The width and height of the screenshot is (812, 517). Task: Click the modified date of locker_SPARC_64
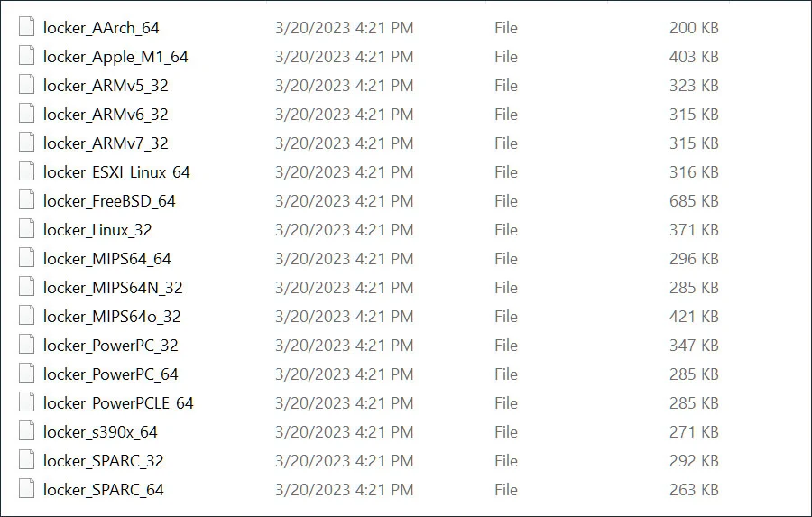[344, 490]
